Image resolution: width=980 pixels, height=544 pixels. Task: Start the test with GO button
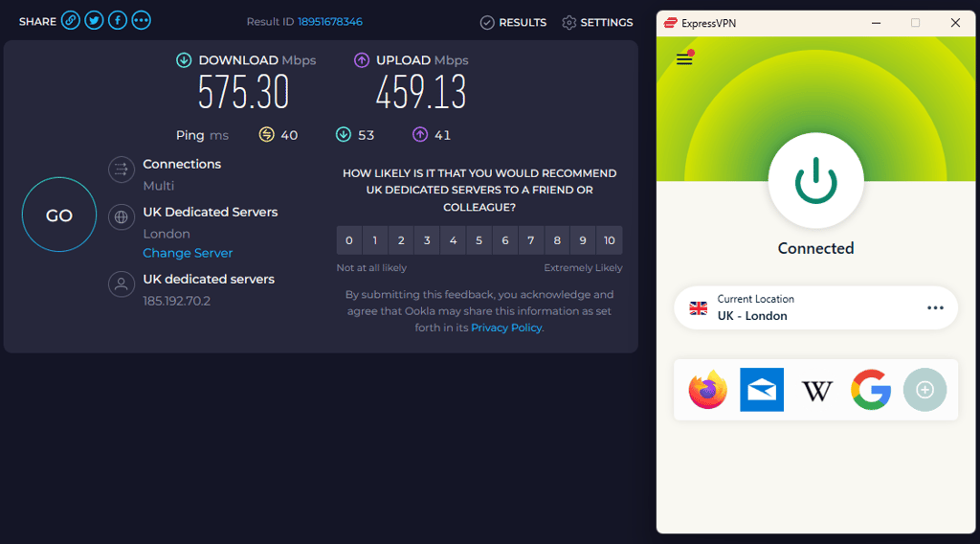[59, 215]
